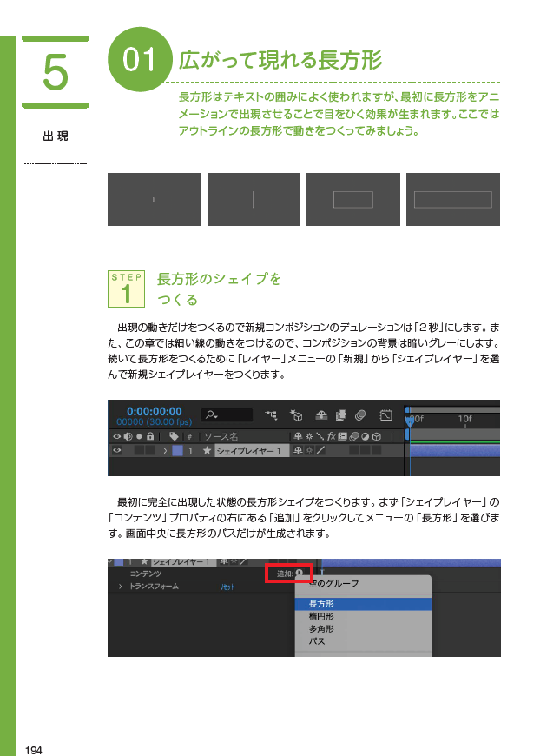The width and height of the screenshot is (560, 756).
Task: Toggle lock box for シェイプレイヤー 1
Action: (150, 450)
